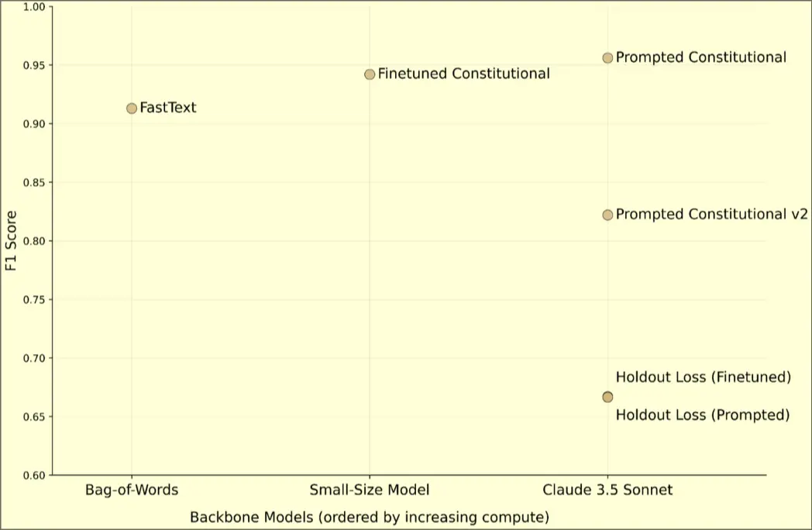Image resolution: width=812 pixels, height=530 pixels.
Task: Select the Prompted Constitutional v2 marker
Action: (x=607, y=215)
